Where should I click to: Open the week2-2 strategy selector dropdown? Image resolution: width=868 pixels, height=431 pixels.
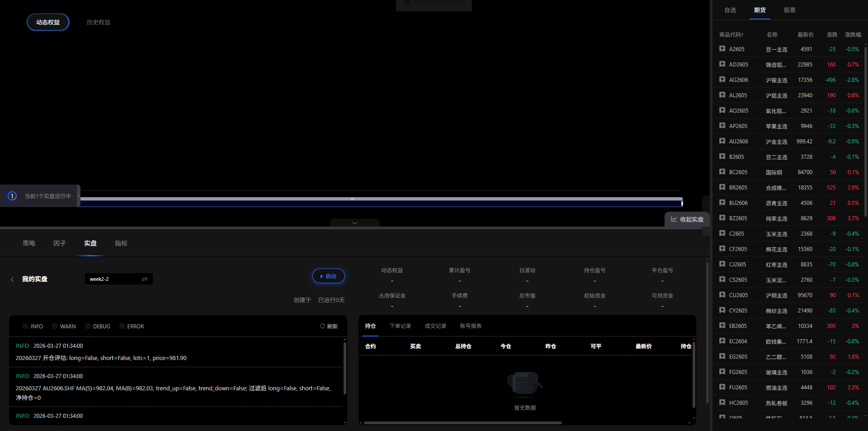[114, 279]
